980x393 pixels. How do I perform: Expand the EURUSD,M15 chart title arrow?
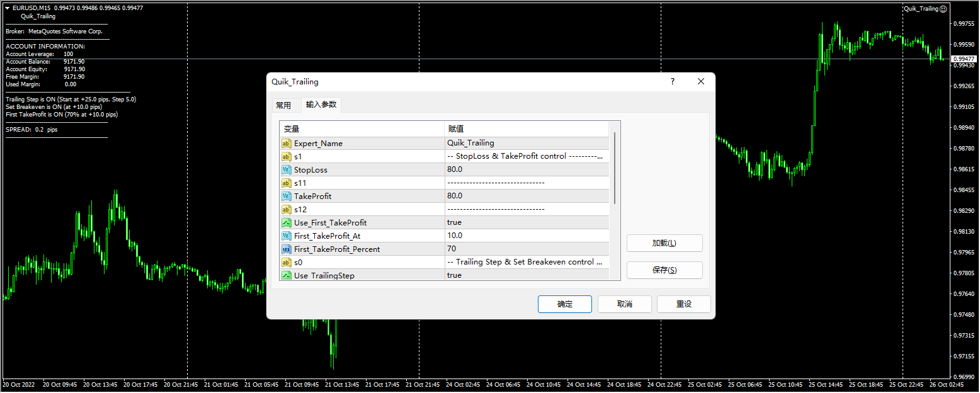pos(7,8)
